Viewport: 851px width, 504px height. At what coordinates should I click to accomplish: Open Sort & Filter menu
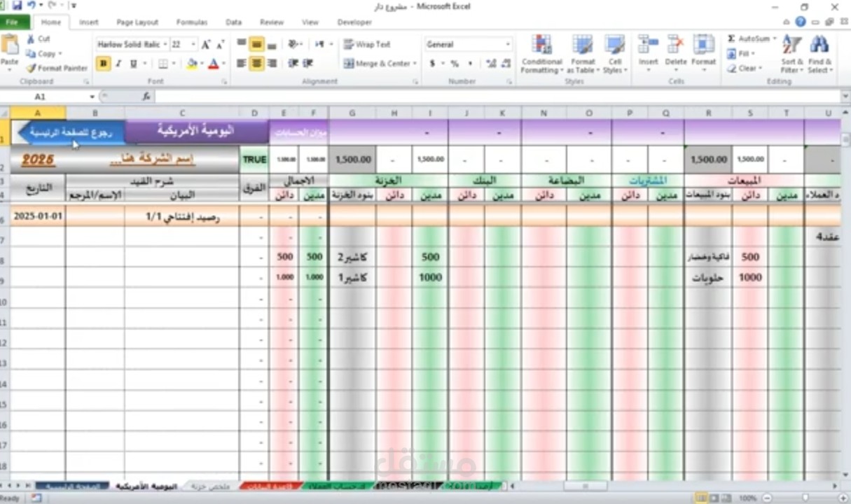[x=791, y=54]
